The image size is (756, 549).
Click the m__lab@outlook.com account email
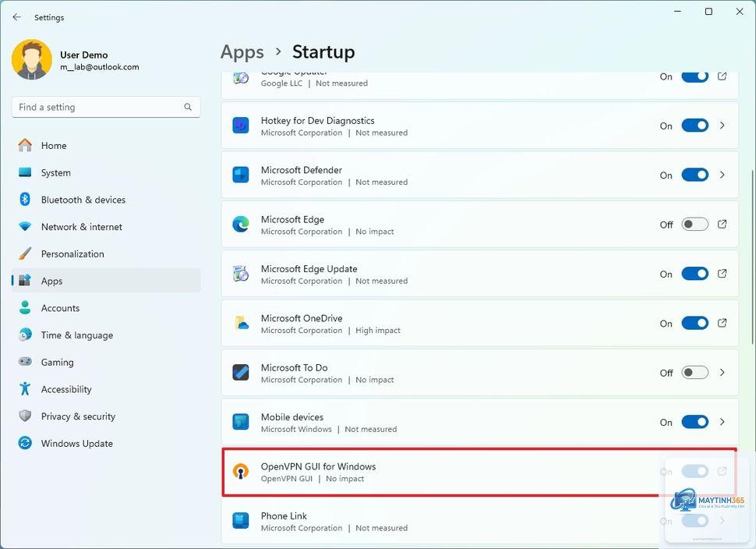[99, 67]
